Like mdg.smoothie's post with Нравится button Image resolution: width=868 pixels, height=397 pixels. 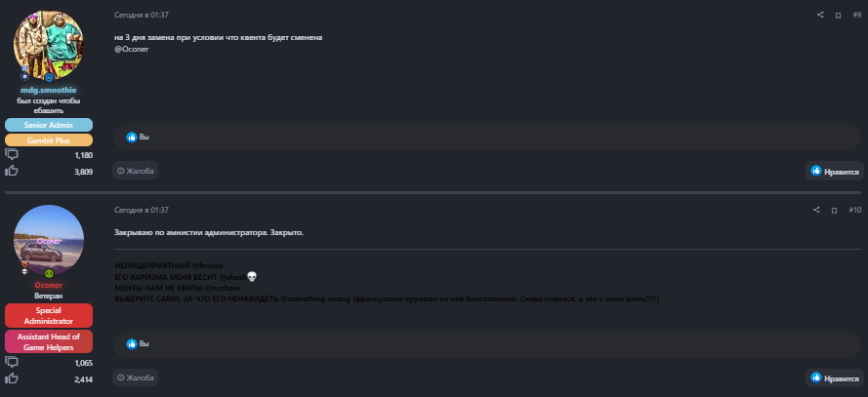[x=834, y=172]
